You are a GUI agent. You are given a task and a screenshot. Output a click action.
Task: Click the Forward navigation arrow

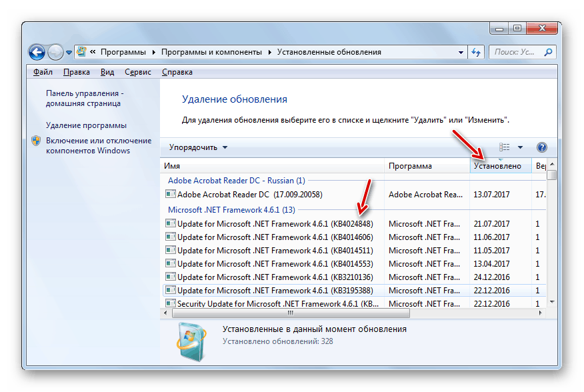pos(56,51)
